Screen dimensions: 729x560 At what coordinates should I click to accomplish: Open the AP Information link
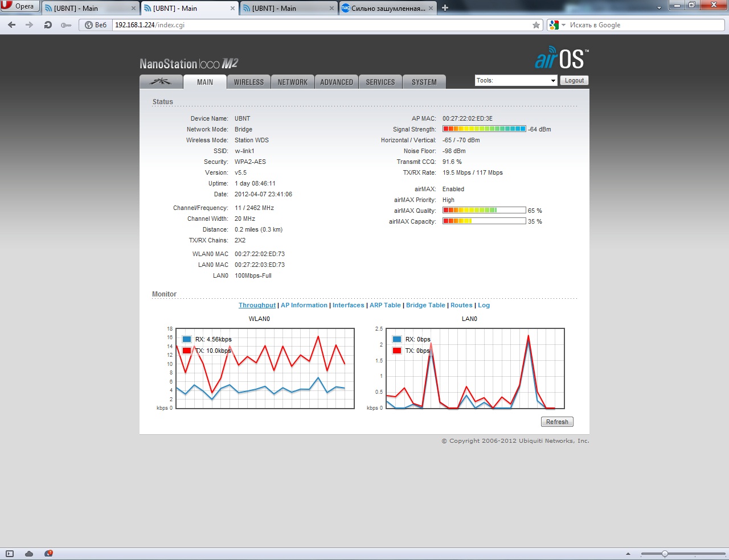tap(304, 305)
